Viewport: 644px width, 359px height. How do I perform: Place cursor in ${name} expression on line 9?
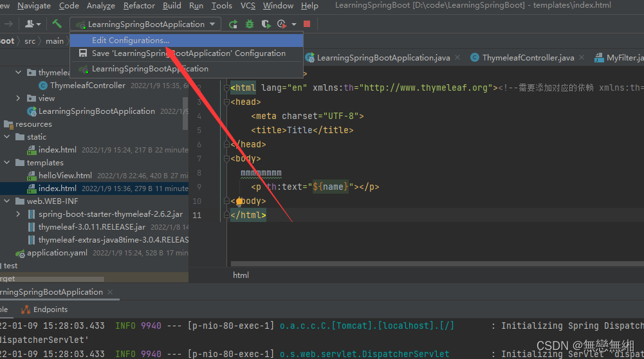pos(331,187)
